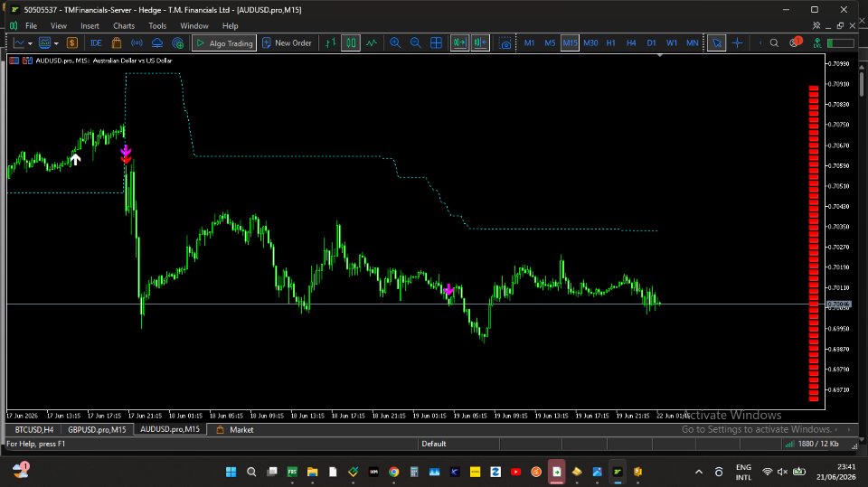The image size is (868, 487).
Task: Expand the chart type dropdown arrow
Action: (30, 43)
